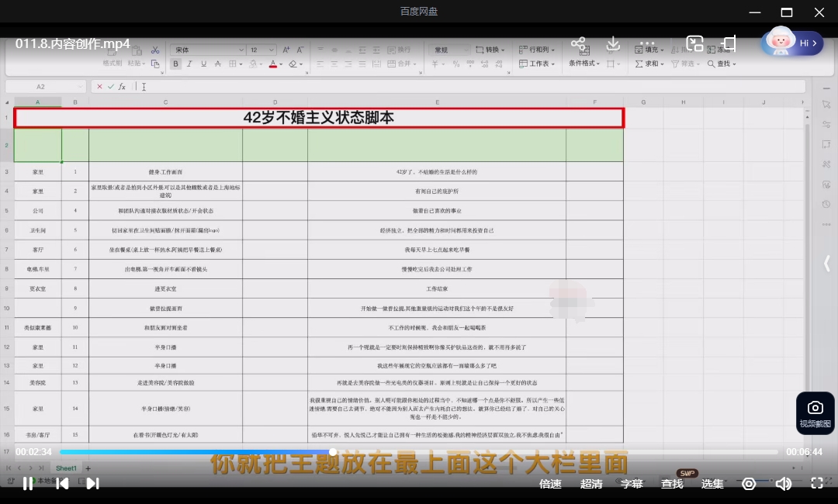Open the 转换 convert menu
This screenshot has width=838, height=504.
[x=490, y=50]
